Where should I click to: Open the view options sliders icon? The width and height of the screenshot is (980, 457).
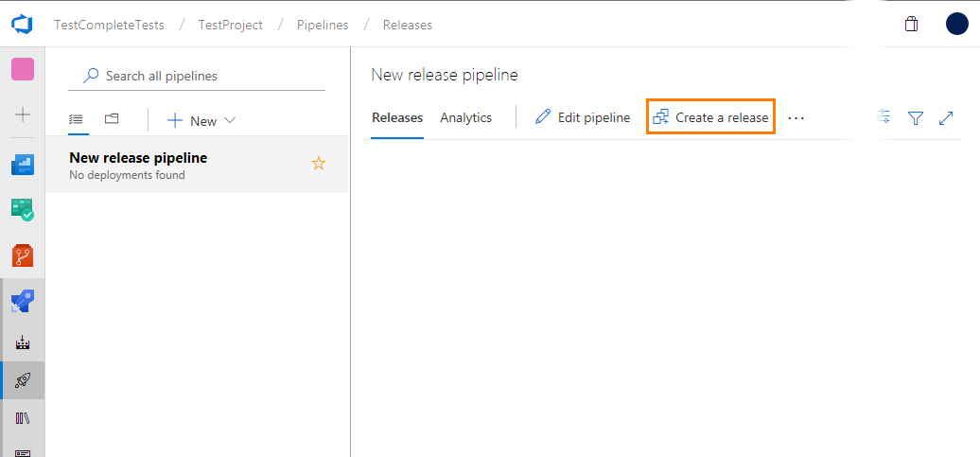884,117
